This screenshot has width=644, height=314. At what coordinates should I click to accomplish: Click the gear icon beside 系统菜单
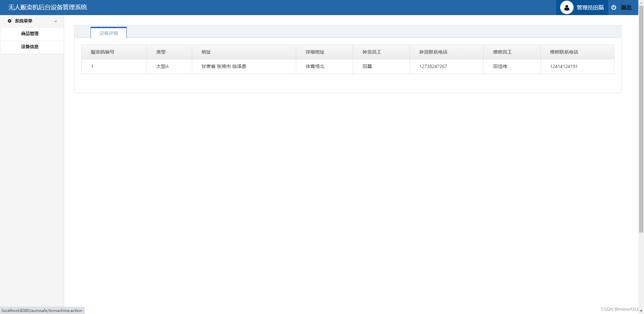[x=9, y=21]
